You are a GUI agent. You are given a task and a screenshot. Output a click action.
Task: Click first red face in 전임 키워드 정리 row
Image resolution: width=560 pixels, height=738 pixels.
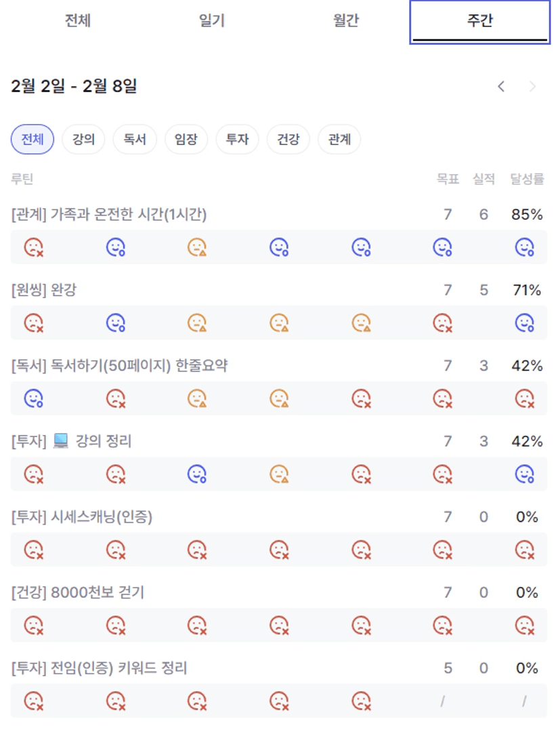coord(33,701)
